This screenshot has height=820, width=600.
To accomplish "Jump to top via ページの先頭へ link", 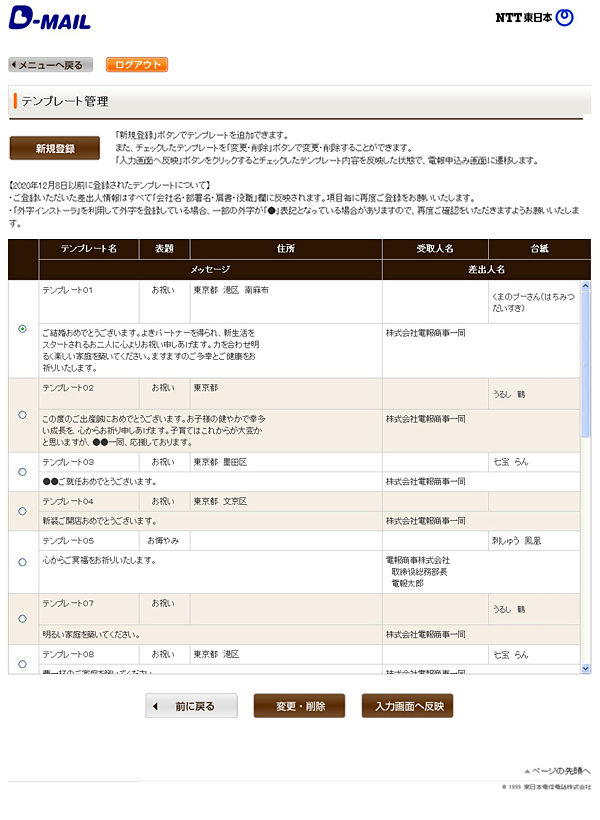I will click(558, 771).
